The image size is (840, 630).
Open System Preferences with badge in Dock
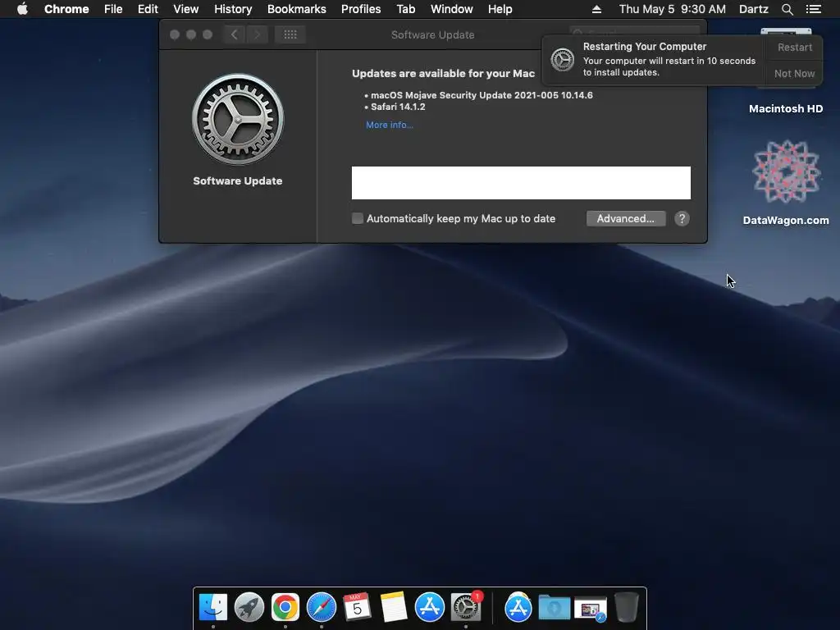pos(466,608)
